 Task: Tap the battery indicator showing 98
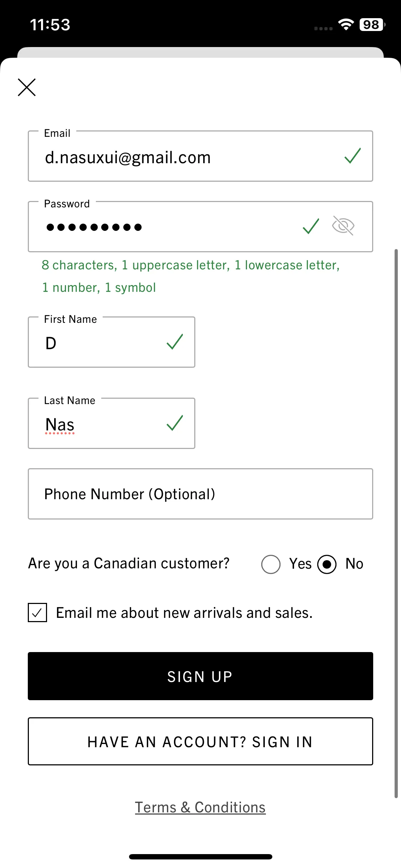coord(372,25)
